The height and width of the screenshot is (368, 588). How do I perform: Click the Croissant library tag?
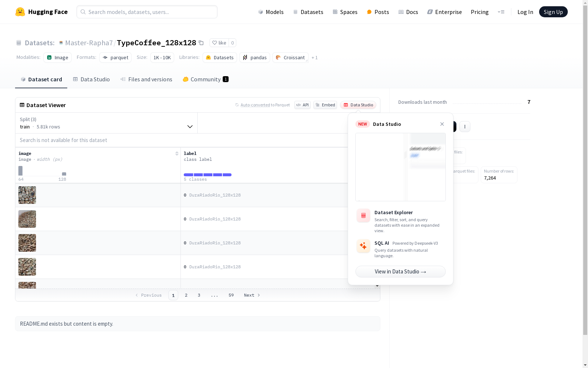click(x=290, y=57)
